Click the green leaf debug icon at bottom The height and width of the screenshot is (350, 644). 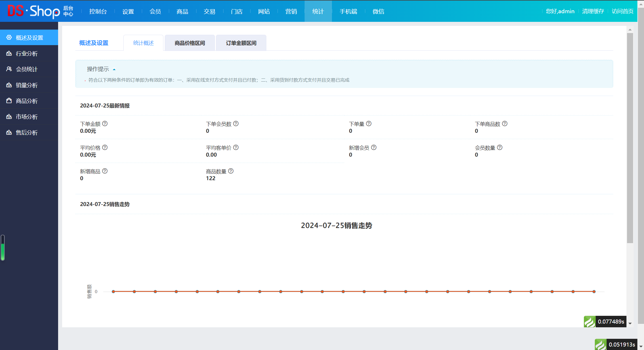tap(601, 345)
